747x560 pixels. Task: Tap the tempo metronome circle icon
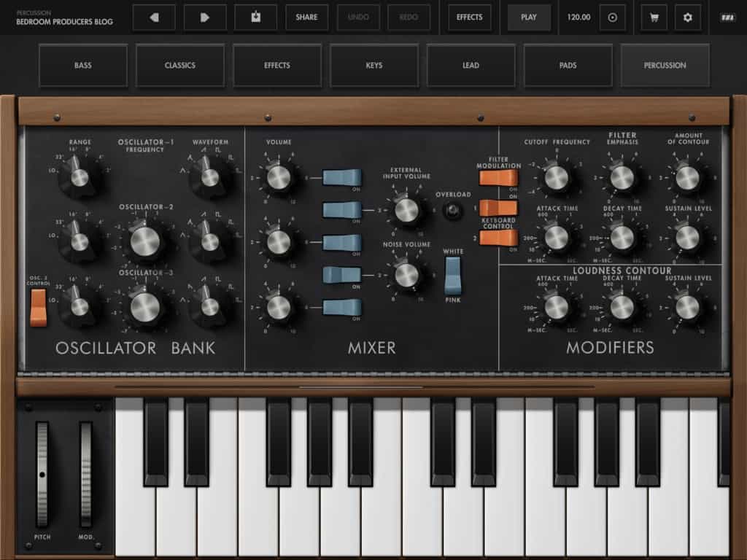(613, 17)
